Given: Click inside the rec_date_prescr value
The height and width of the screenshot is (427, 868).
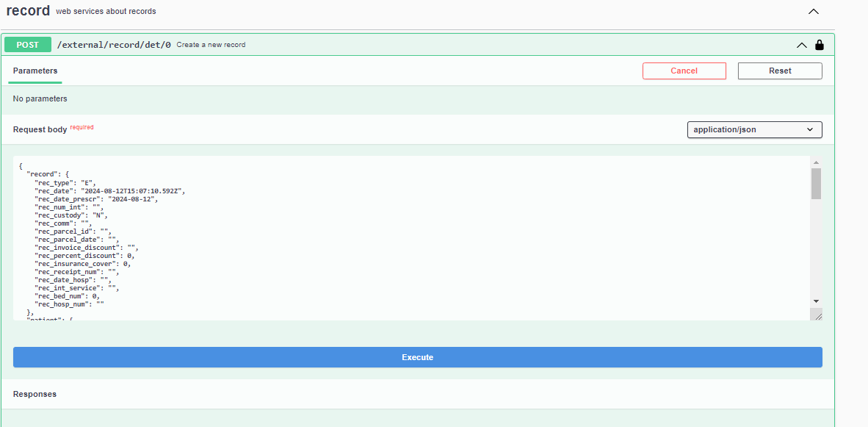Looking at the screenshot, I should pyautogui.click(x=132, y=199).
